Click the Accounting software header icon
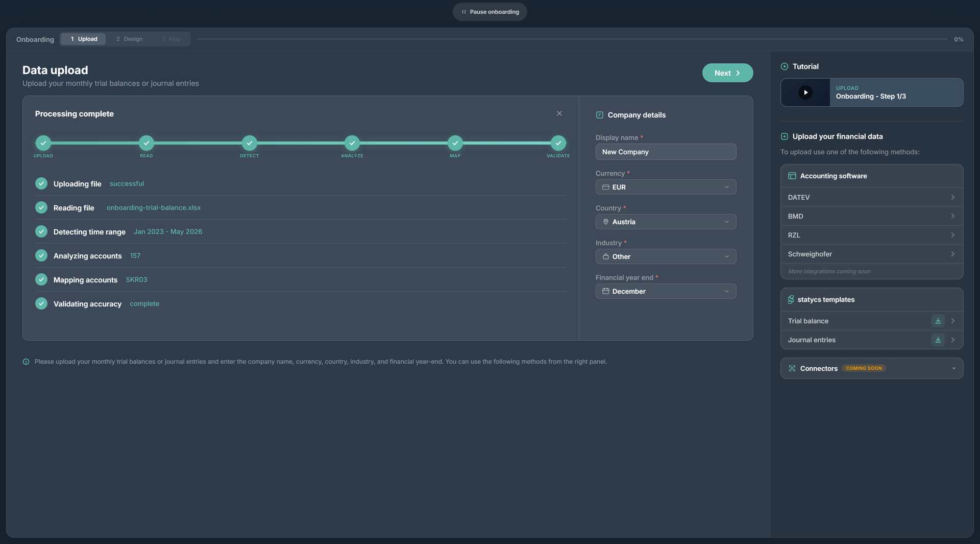Screen dimensions: 980x544 click(792, 176)
